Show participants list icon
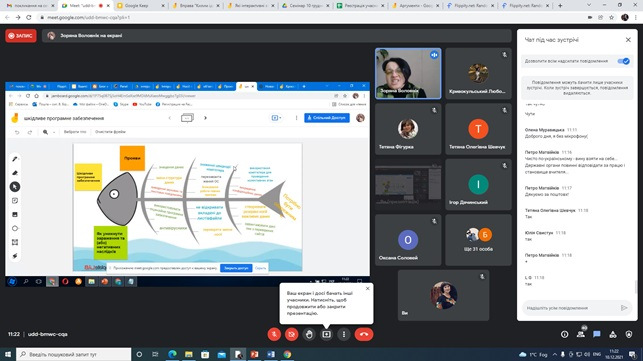Image resolution: width=643 pixels, height=361 pixels. (581, 334)
